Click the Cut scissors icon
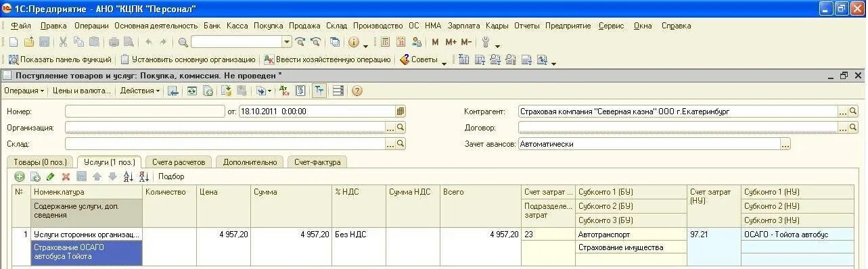This screenshot has height=269, width=868. (63, 42)
